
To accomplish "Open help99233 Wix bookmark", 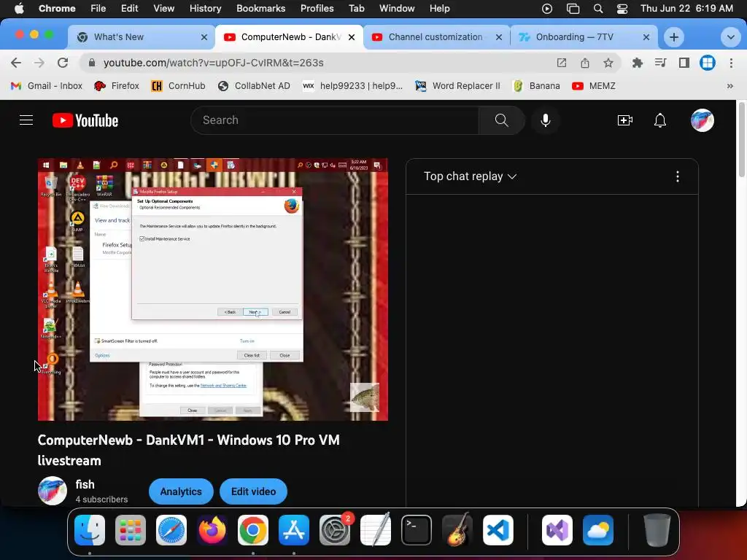I will (x=352, y=86).
